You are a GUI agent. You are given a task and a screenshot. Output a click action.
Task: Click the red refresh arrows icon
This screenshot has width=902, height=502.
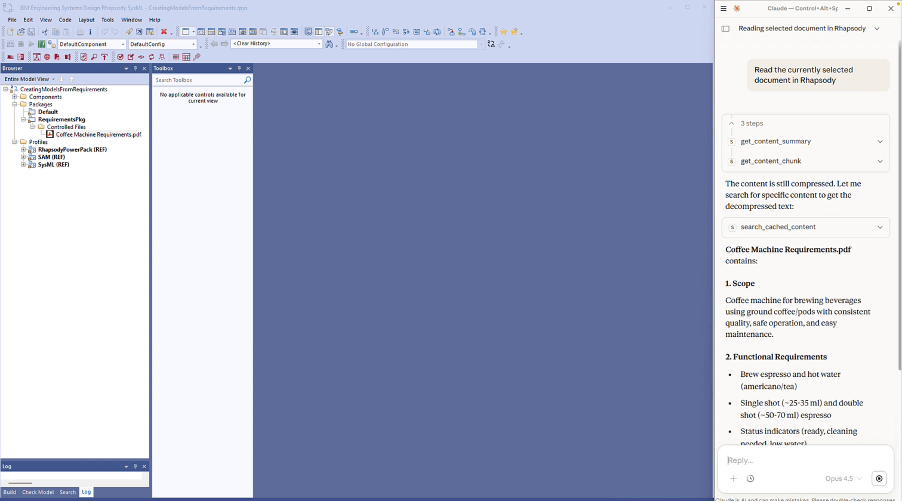pos(151,57)
